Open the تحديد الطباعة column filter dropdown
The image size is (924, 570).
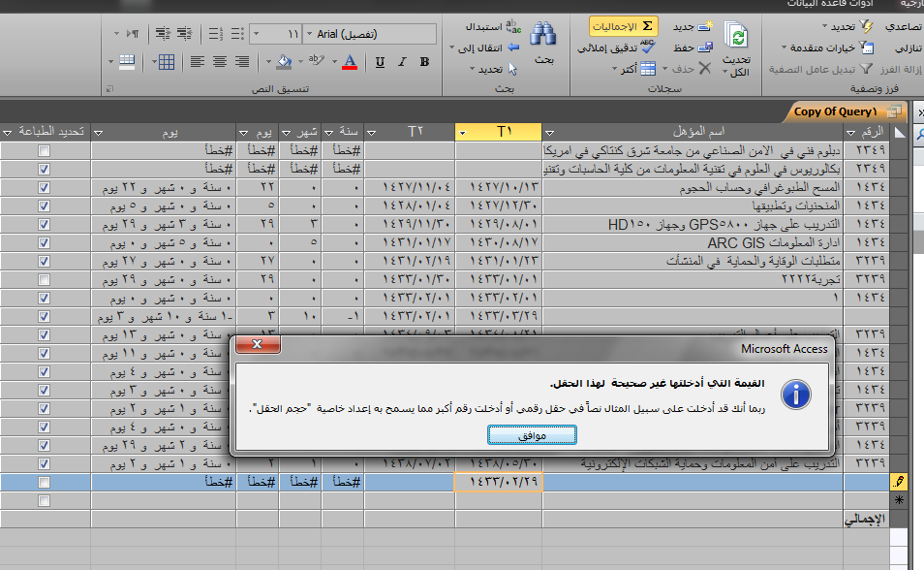7,133
